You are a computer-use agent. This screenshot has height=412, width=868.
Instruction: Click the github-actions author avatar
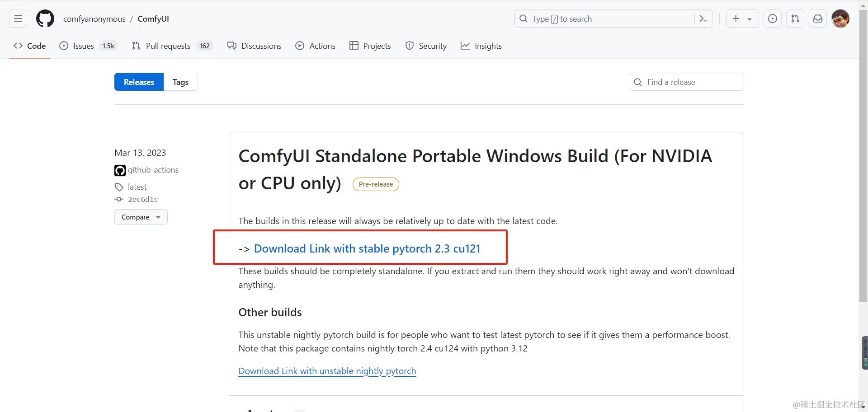coord(120,170)
